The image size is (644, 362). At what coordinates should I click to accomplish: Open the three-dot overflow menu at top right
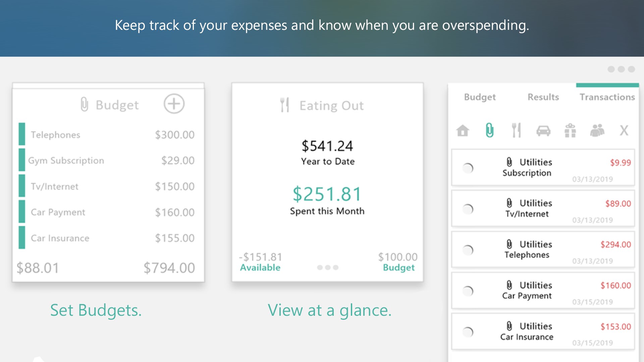click(621, 69)
